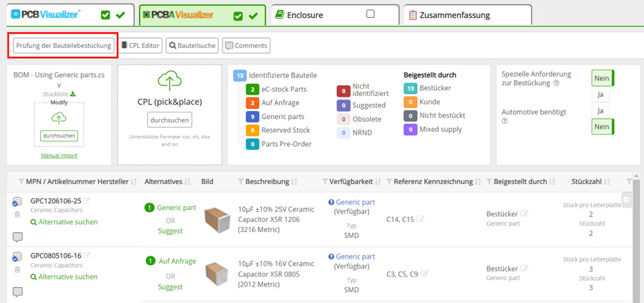
Task: Click Prüfung der Bauteilebestückung button
Action: click(x=63, y=46)
